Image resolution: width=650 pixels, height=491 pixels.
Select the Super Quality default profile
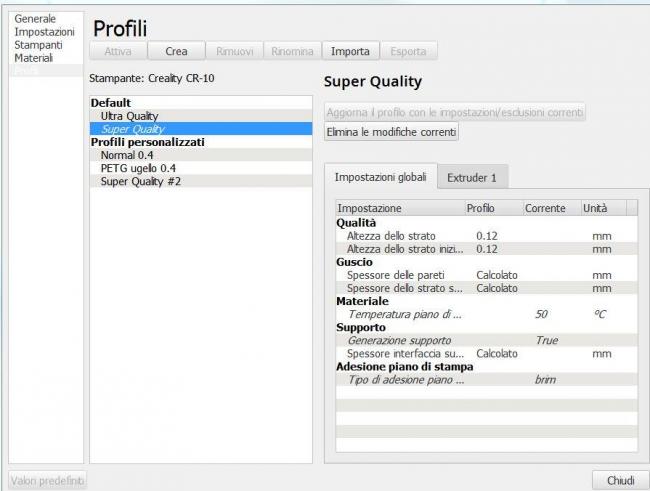tap(133, 129)
